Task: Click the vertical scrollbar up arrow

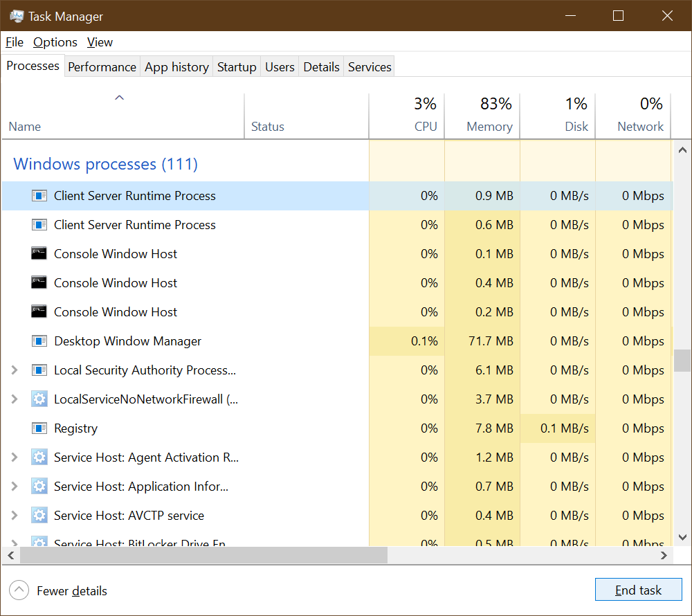Action: pyautogui.click(x=682, y=150)
